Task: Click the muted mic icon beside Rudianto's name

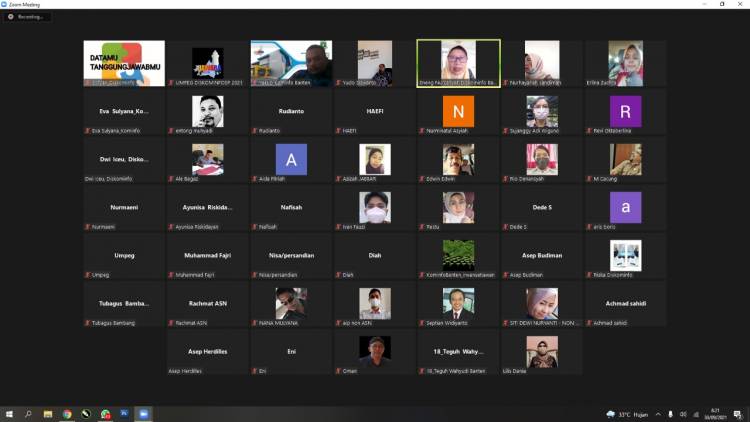Action: (255, 131)
